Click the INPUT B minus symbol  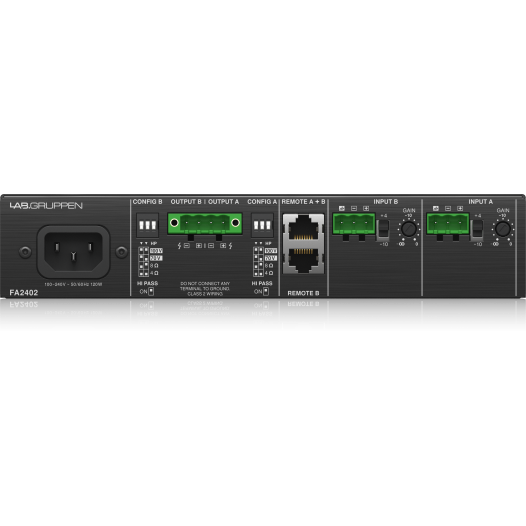coord(354,208)
